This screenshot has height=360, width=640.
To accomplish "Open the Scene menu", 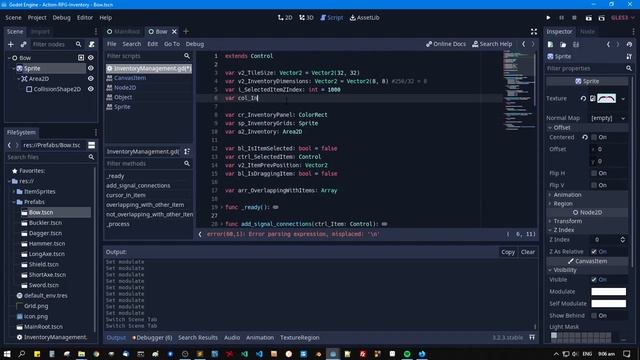I will click(x=13, y=18).
